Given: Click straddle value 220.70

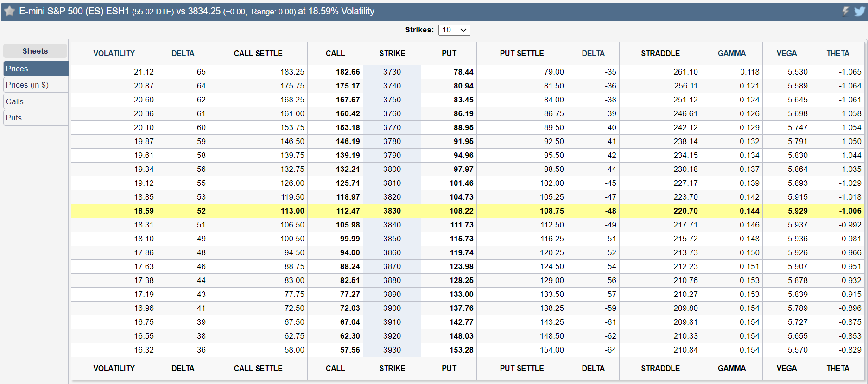Looking at the screenshot, I should click(685, 211).
